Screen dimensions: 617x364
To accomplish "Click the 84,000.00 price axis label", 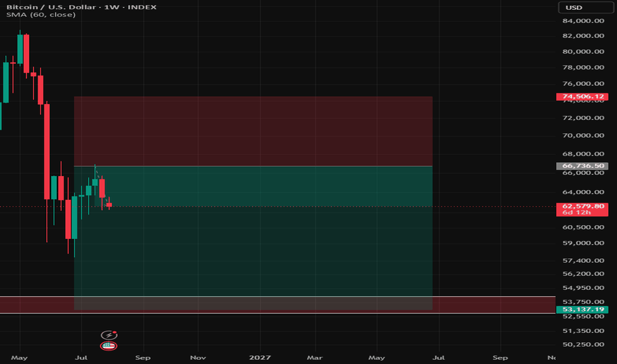I will pyautogui.click(x=583, y=21).
